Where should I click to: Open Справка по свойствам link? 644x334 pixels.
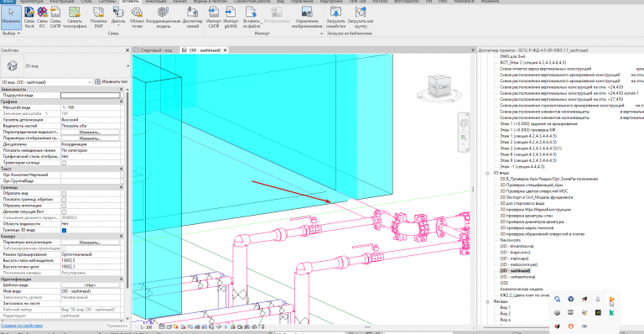click(22, 326)
